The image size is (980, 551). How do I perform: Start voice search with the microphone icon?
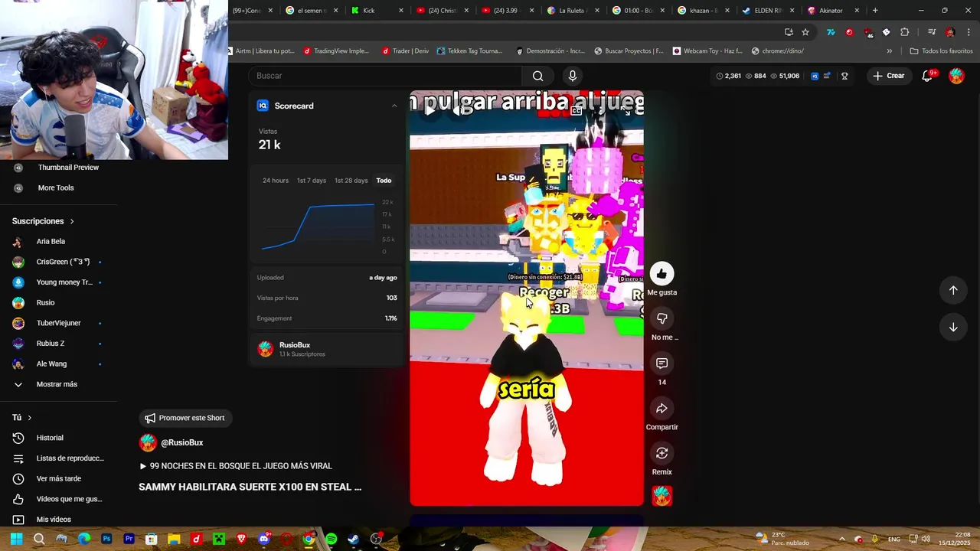click(x=572, y=76)
